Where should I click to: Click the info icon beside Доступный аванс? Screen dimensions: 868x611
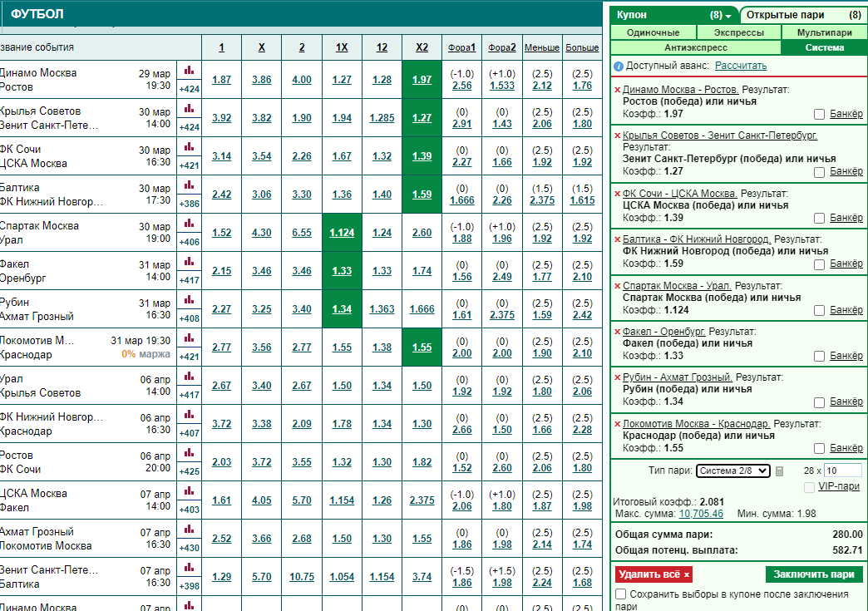tap(619, 67)
